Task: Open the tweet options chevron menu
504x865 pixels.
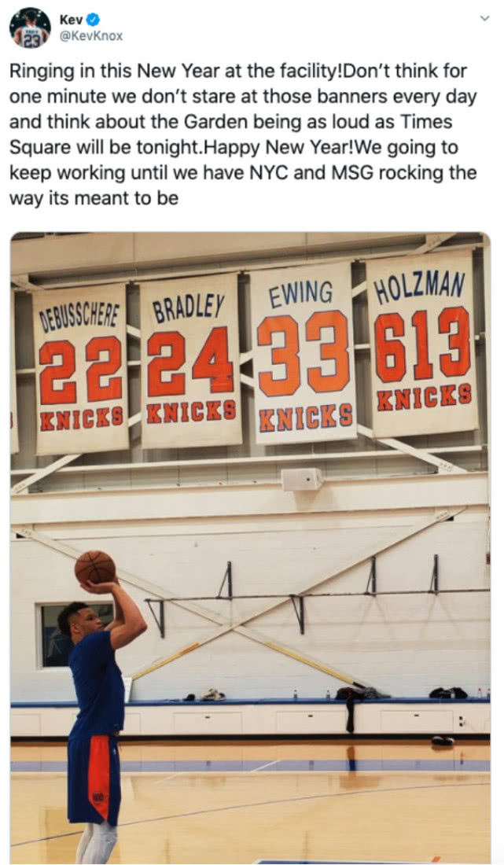Action: [x=484, y=18]
